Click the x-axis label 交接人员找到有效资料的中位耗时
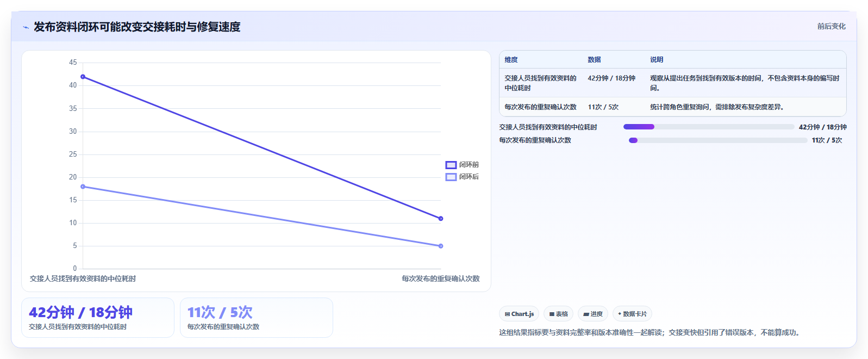The image size is (868, 359). point(83,278)
